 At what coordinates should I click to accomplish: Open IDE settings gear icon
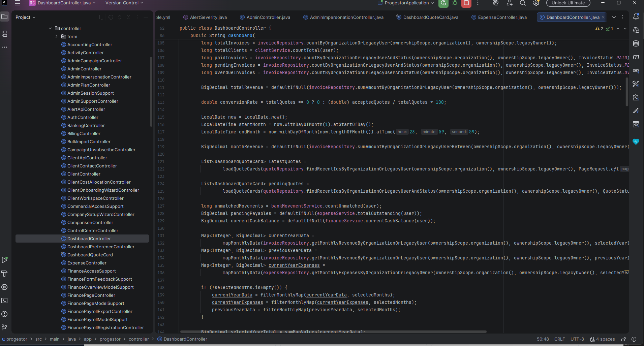(536, 3)
